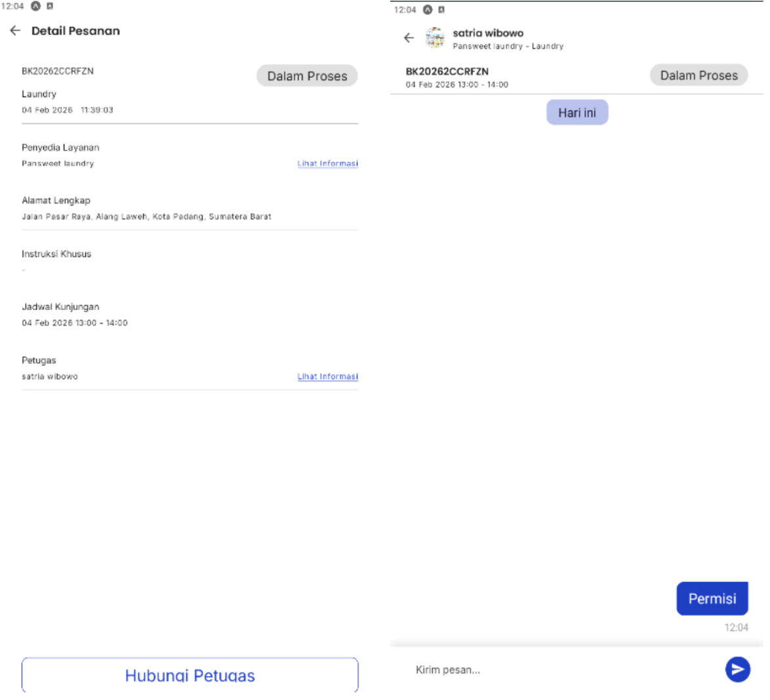Viewport: 770px width, 700px height.
Task: Tap the Dalam Proses badge in chat header
Action: pyautogui.click(x=699, y=75)
